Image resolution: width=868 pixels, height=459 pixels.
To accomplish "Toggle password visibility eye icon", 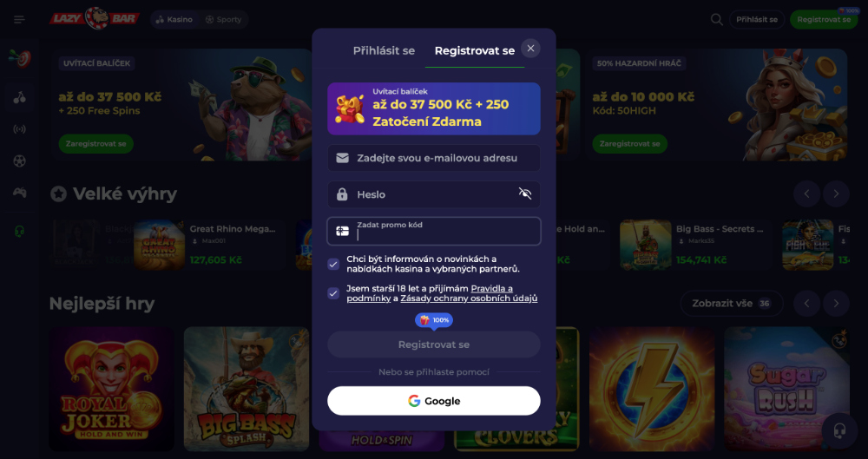I will [525, 193].
